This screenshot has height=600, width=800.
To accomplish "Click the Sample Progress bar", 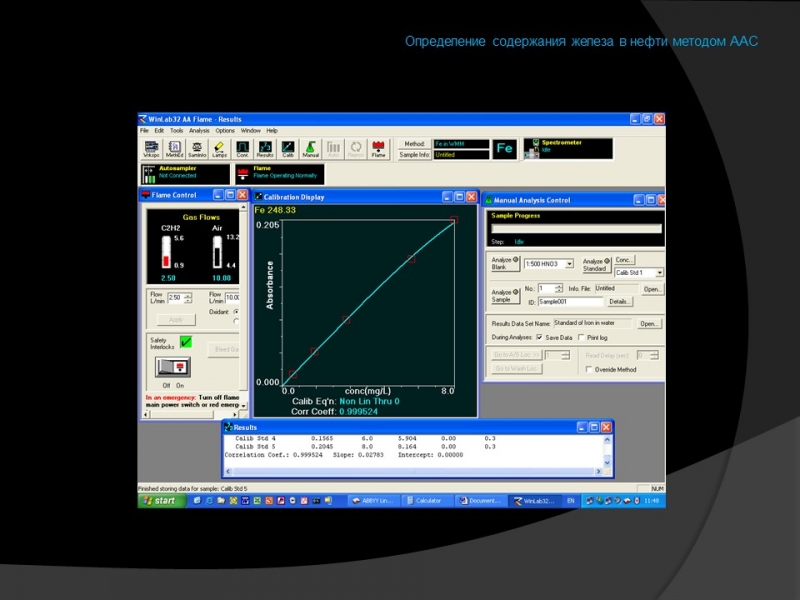I will point(576,229).
